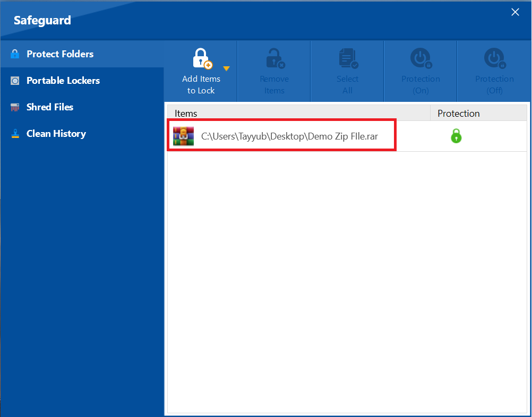Select the C:\Users\Tayyub\Desktop\Demo Zip FIle.rar path

coord(289,136)
